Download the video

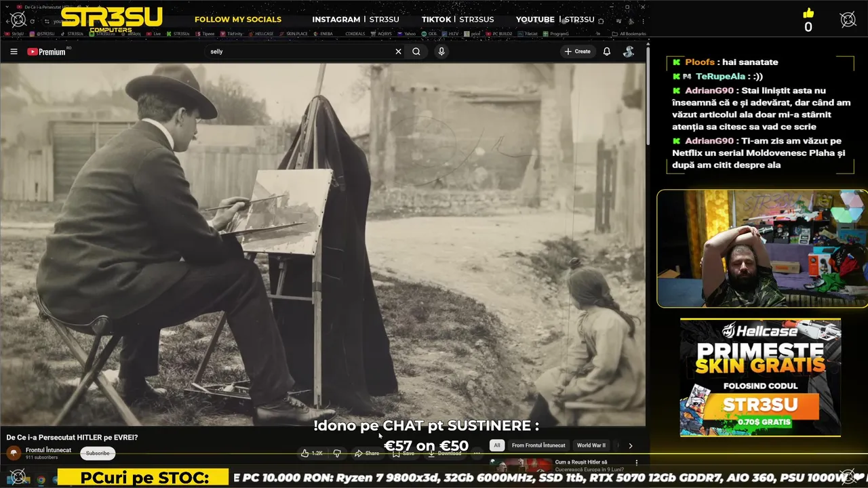coord(443,453)
